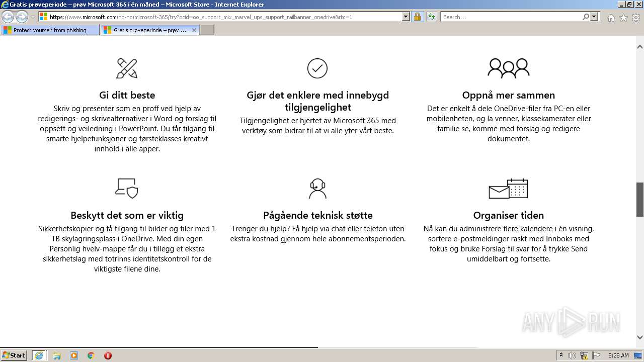
Task: Select the Gratis prøveperiode tab
Action: point(150,30)
